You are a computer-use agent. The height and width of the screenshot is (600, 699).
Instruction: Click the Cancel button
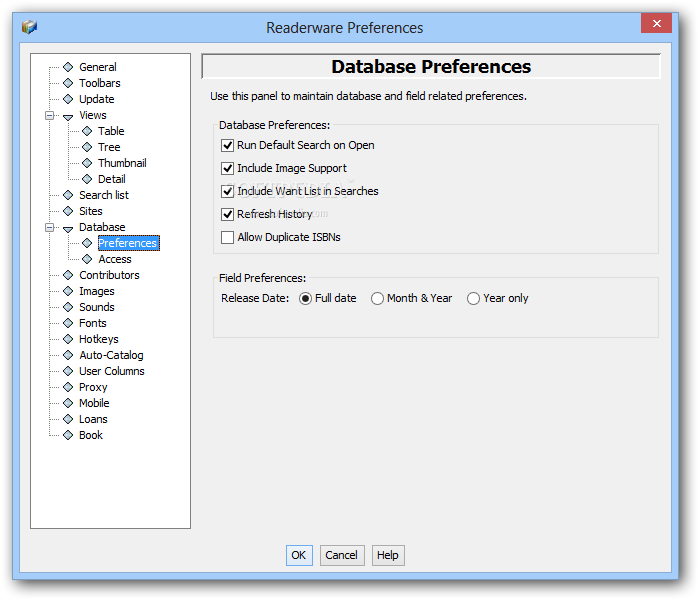pos(341,555)
